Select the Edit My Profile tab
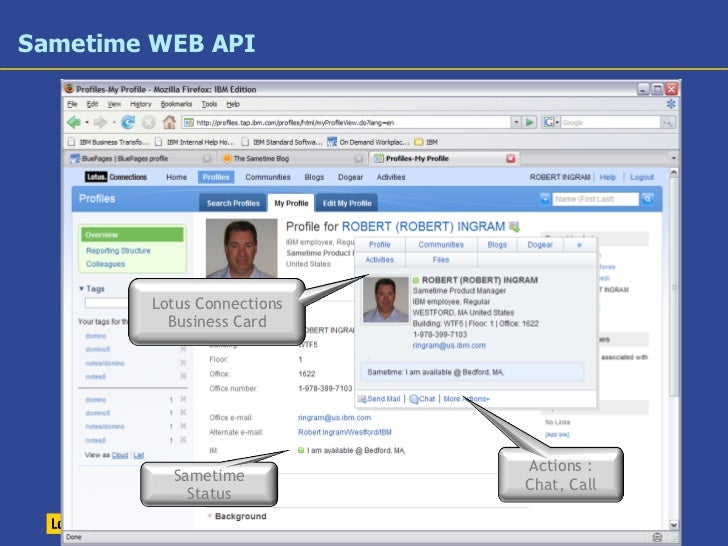 point(347,203)
